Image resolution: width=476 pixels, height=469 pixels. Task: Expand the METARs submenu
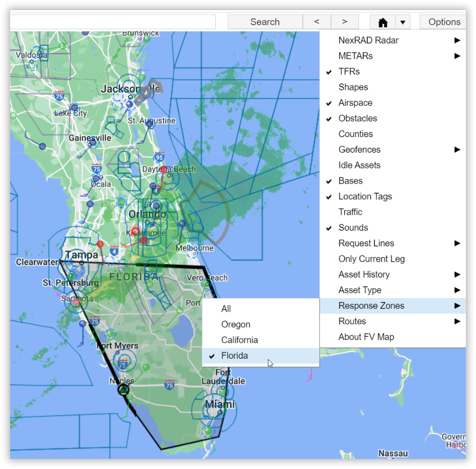(x=393, y=56)
